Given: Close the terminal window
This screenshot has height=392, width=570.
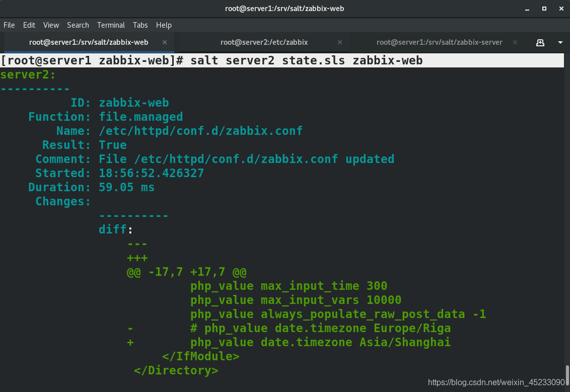Looking at the screenshot, I should 561,9.
